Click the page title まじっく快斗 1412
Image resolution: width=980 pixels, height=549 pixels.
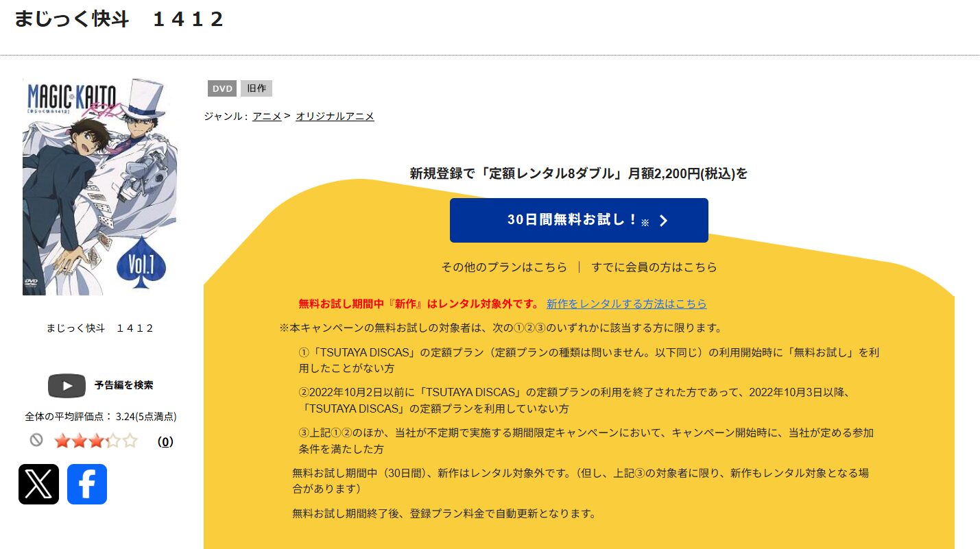pyautogui.click(x=119, y=19)
